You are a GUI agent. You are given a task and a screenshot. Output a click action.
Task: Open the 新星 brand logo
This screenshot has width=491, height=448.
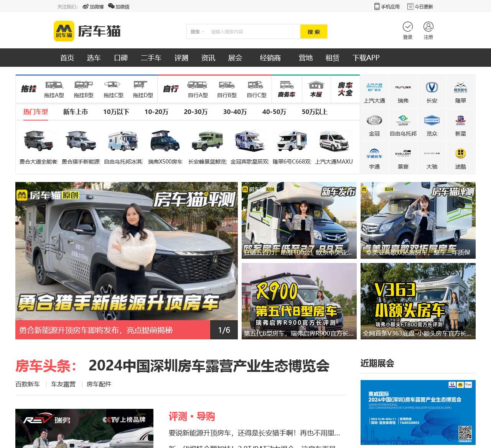click(461, 121)
